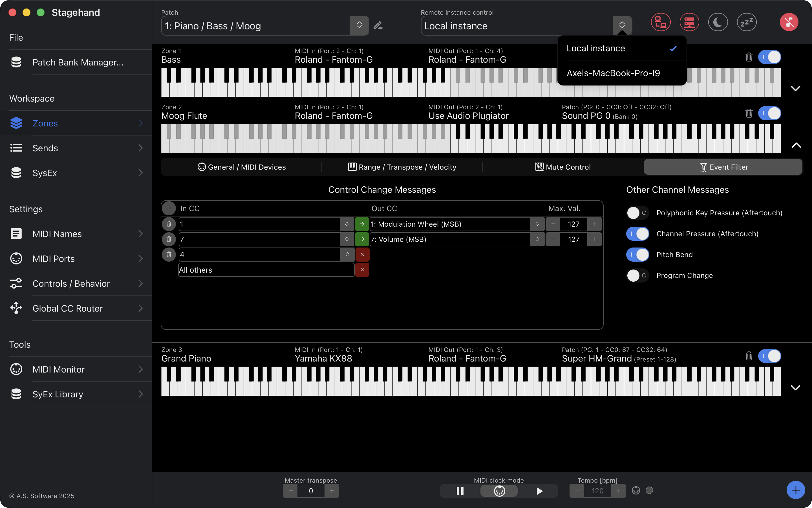Click the MIDI sync icon beside tempo
This screenshot has width=812, height=508.
tap(636, 491)
